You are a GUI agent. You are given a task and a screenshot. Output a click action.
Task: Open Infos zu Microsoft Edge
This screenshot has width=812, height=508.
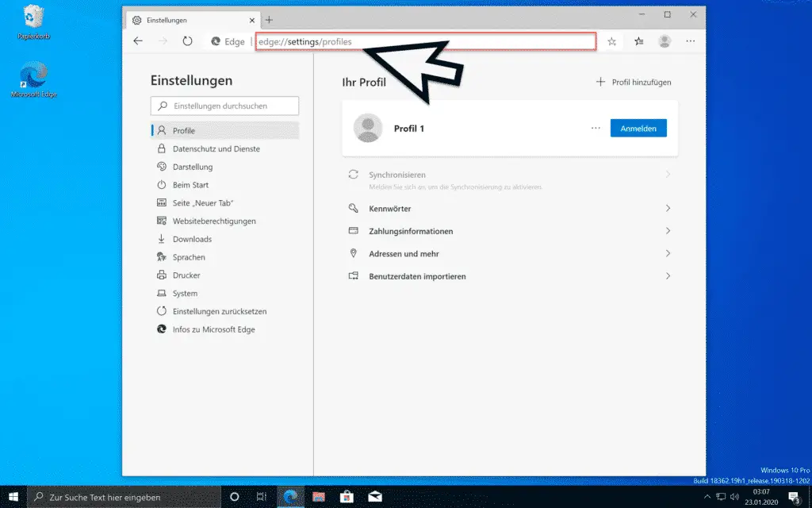(x=224, y=329)
